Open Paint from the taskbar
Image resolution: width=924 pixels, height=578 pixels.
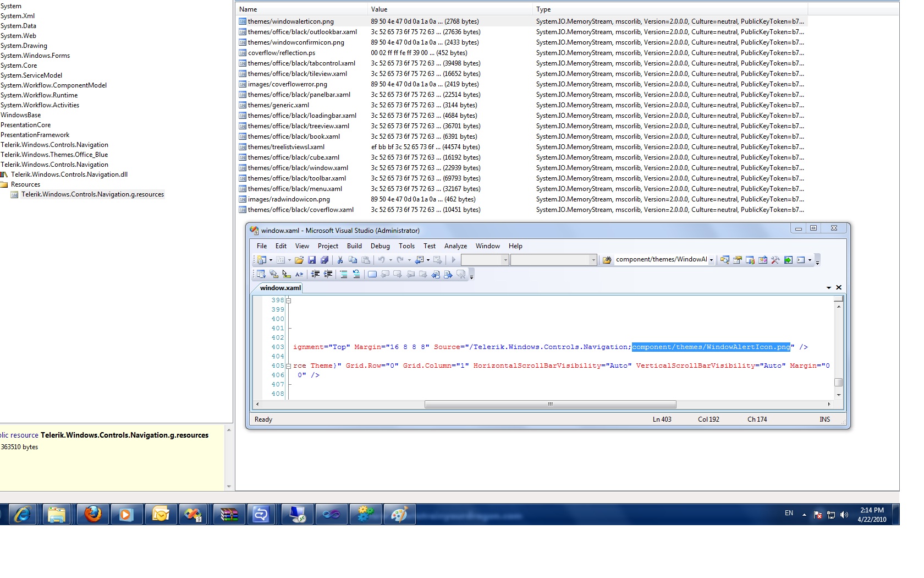pyautogui.click(x=399, y=514)
